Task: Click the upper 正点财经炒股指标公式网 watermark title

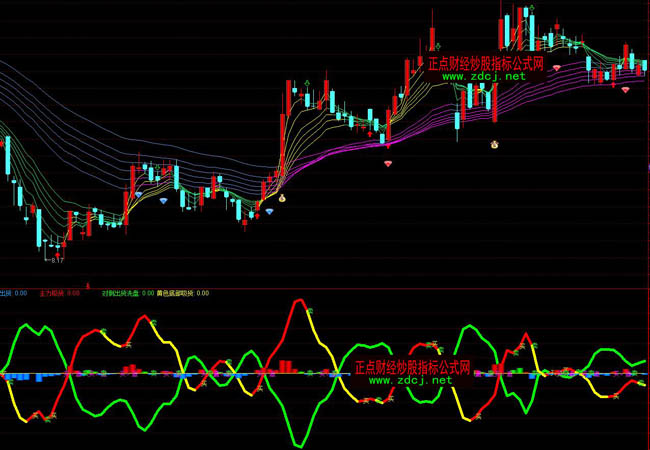Action: click(485, 63)
